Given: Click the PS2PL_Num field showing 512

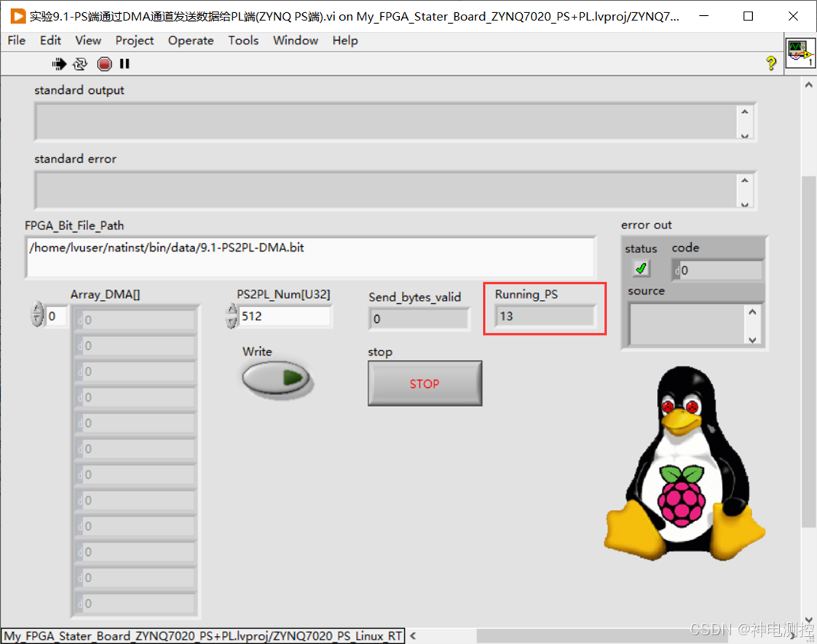Looking at the screenshot, I should pos(285,316).
